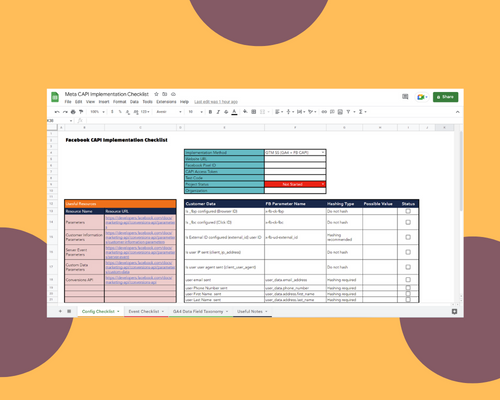Open the Extensions menu
Screen dimensions: 500x400
coord(166,102)
